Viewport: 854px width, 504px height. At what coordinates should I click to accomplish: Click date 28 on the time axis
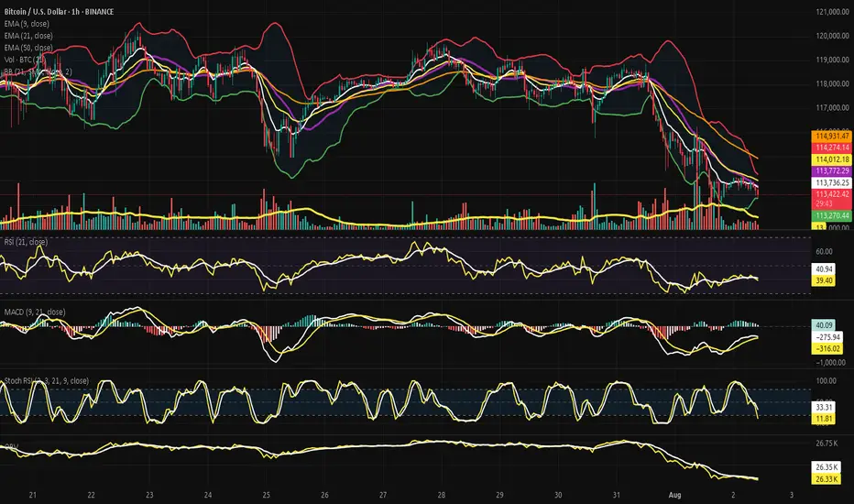tap(441, 495)
